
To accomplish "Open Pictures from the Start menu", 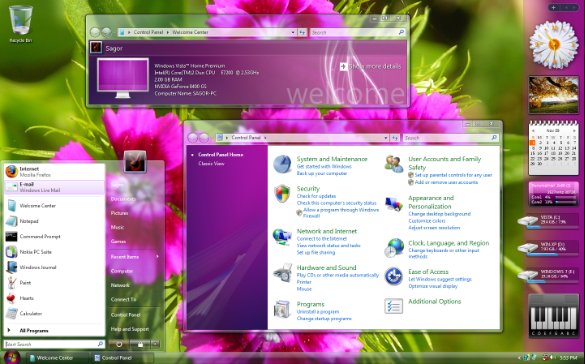I will [119, 213].
